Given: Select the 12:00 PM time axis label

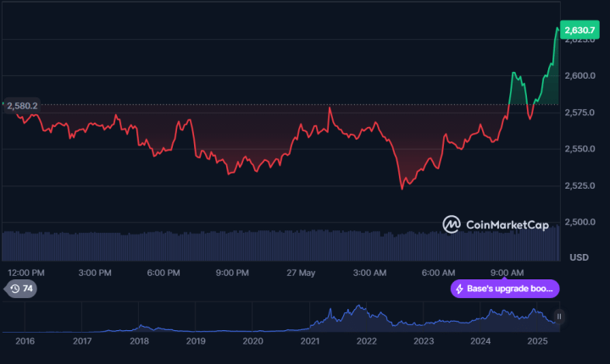Looking at the screenshot, I should tap(25, 273).
